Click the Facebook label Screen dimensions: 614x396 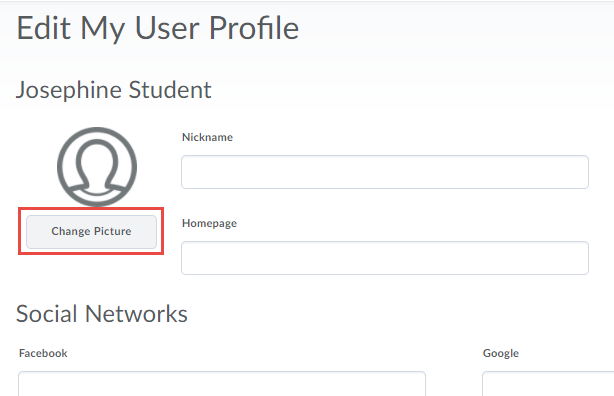click(43, 353)
